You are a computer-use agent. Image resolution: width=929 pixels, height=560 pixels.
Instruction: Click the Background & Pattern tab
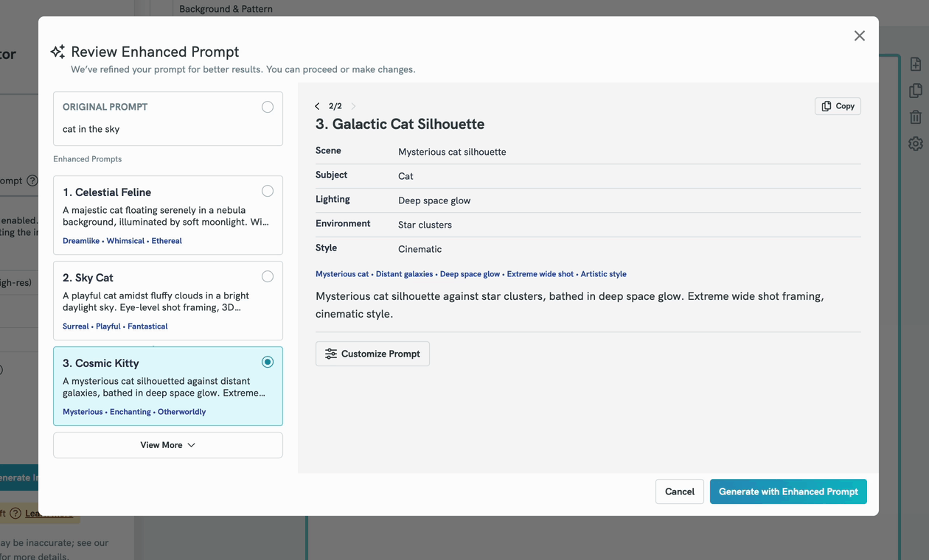click(226, 9)
